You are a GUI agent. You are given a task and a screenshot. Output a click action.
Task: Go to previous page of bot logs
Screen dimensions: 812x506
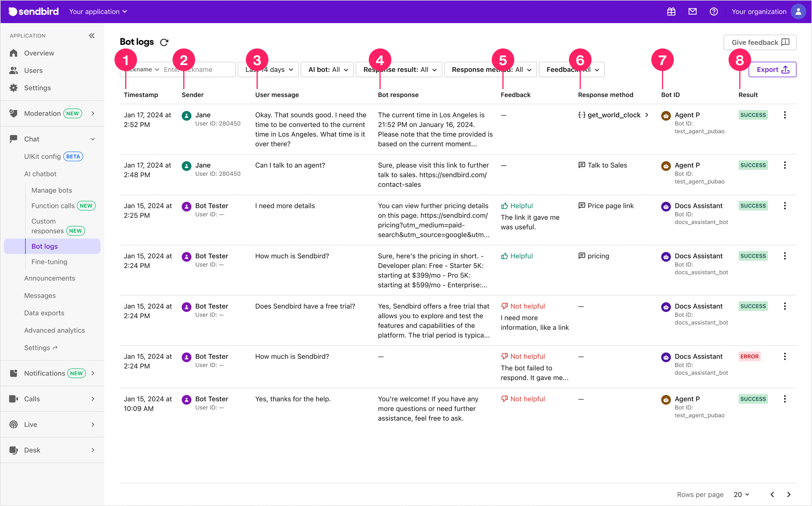click(x=772, y=494)
